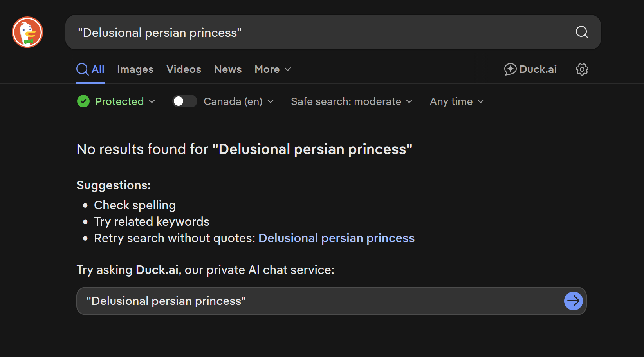Click the All tab magnifier icon
This screenshot has width=644, height=357.
pyautogui.click(x=82, y=69)
